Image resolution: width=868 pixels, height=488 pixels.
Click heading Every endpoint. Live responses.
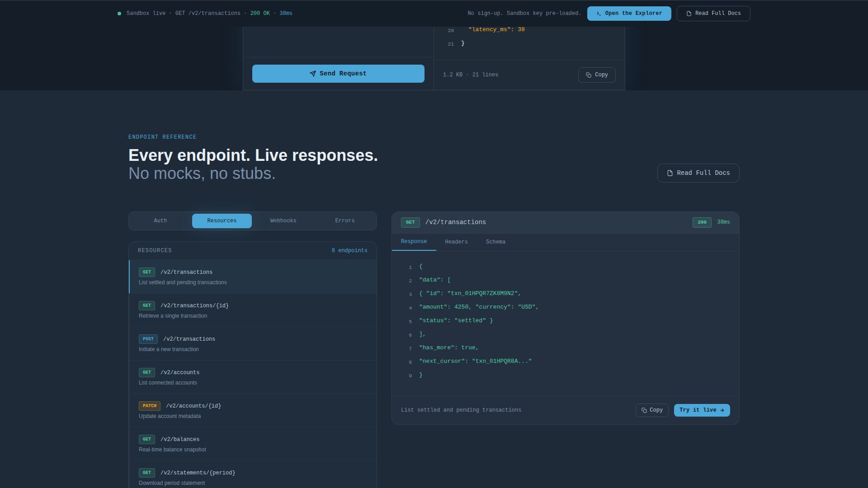(253, 155)
